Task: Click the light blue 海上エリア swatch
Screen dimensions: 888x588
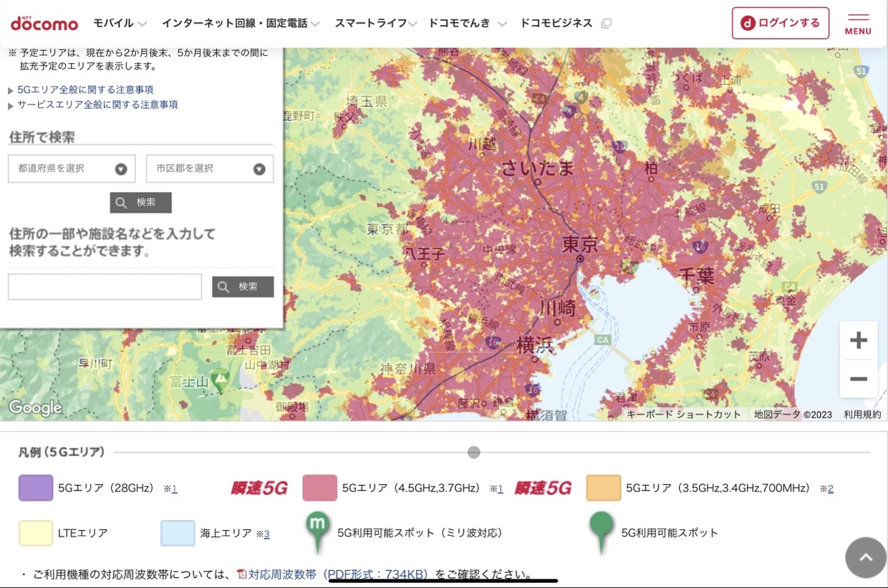Action: coord(178,533)
